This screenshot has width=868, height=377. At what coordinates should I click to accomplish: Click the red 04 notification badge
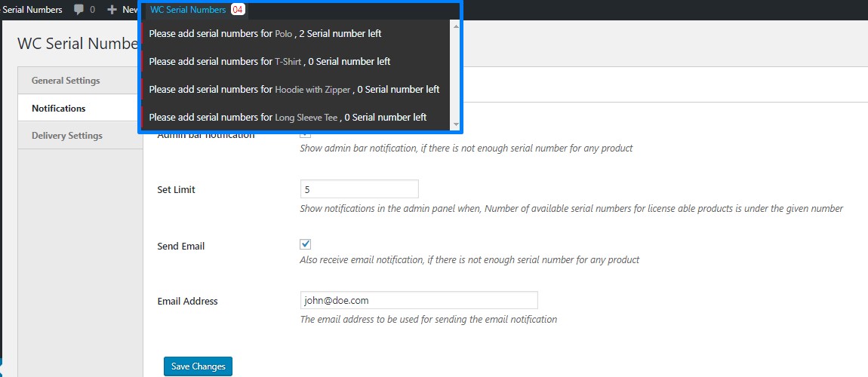click(238, 10)
